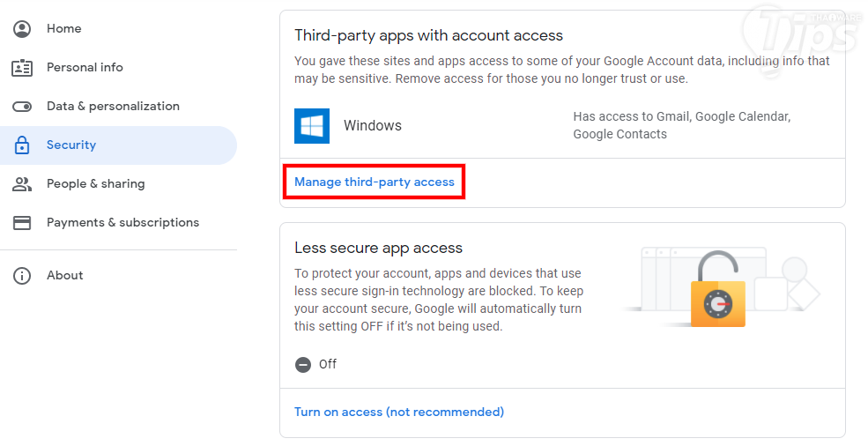Select People & sharing menu item

tap(95, 184)
